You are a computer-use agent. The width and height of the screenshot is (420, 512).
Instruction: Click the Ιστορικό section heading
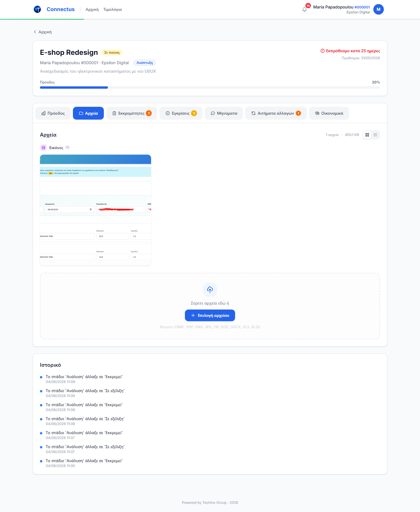point(50,365)
